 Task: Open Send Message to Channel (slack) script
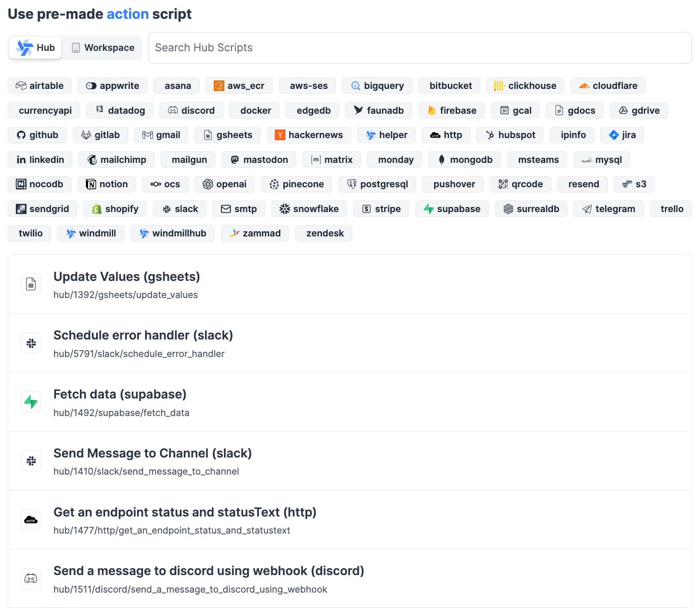[152, 454]
